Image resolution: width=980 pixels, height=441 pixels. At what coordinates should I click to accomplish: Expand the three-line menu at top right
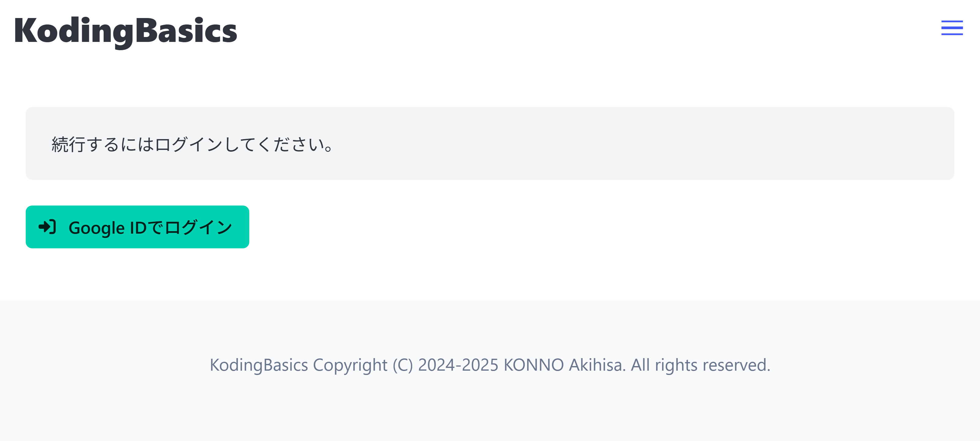[x=952, y=28]
